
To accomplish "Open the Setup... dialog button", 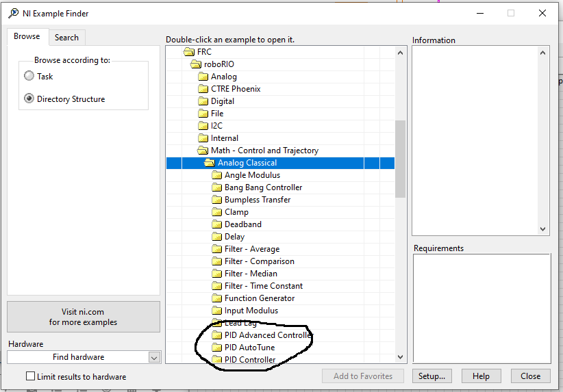I will click(x=432, y=376).
